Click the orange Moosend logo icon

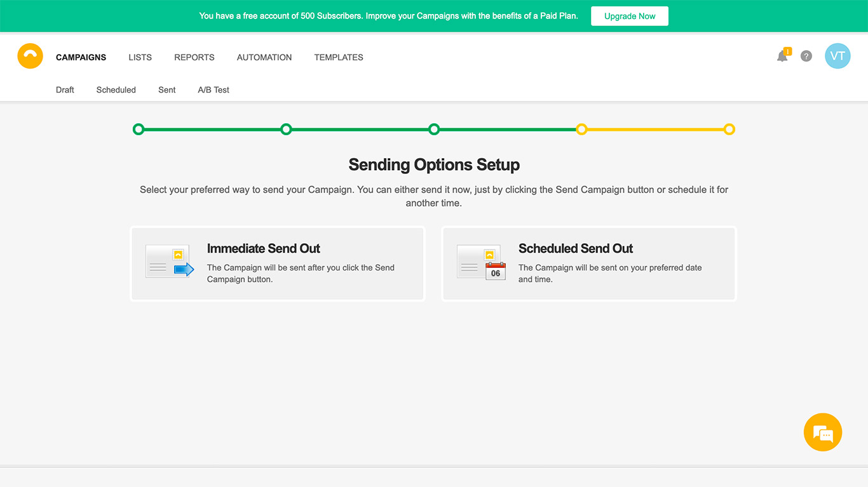(x=30, y=56)
